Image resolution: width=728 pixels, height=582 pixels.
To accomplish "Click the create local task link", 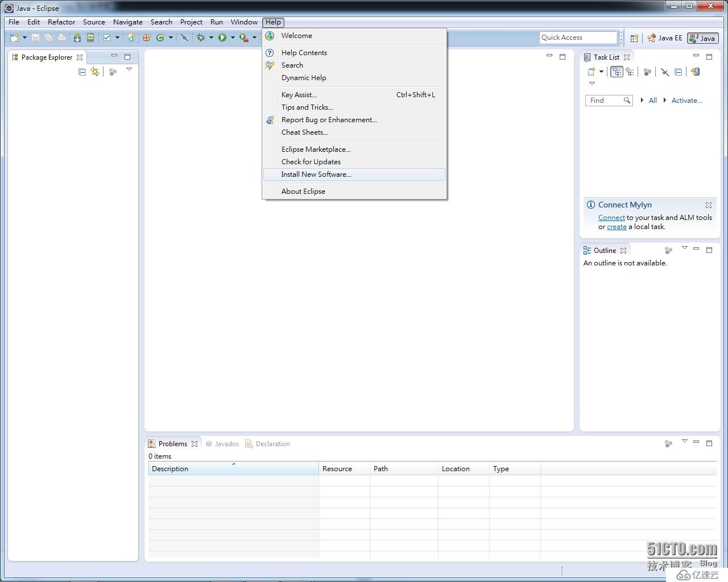I will 617,227.
